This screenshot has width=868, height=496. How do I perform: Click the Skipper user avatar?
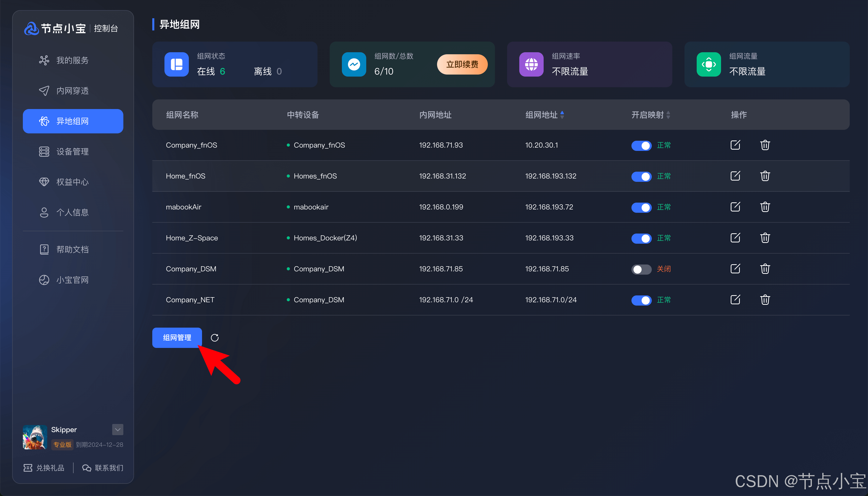[35, 437]
